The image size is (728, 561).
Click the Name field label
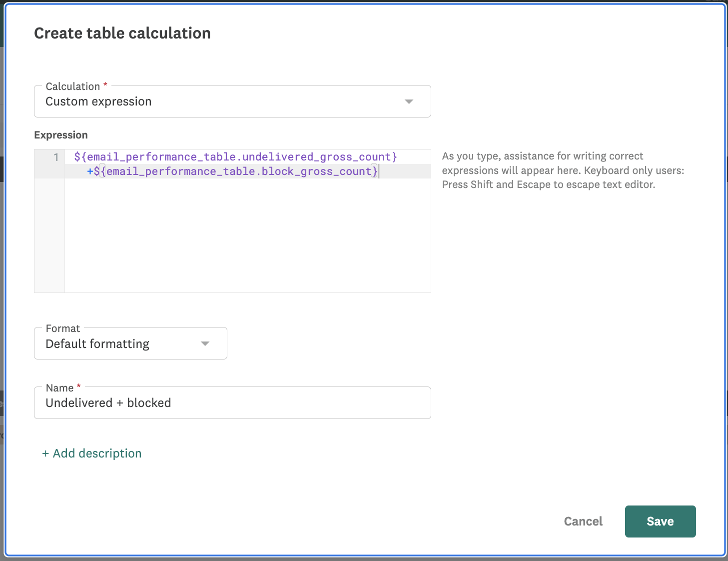pyautogui.click(x=60, y=388)
